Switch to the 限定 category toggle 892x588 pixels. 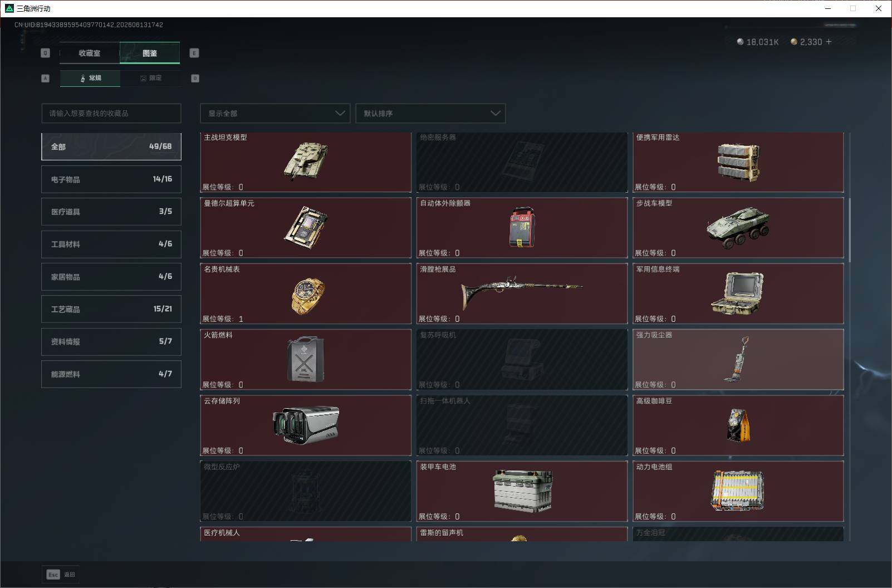click(x=150, y=78)
